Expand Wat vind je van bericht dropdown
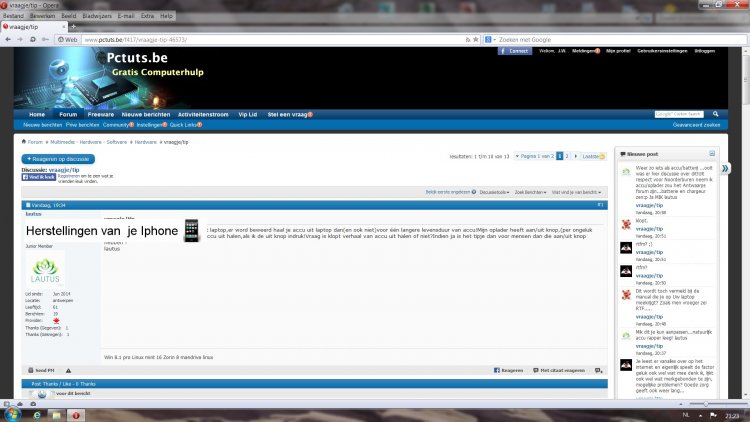The height and width of the screenshot is (422, 750). 576,192
